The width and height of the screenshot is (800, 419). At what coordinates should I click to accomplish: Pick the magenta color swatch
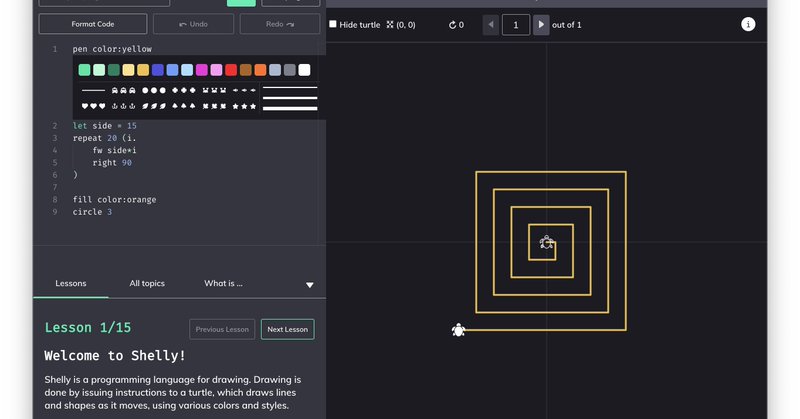[202, 70]
